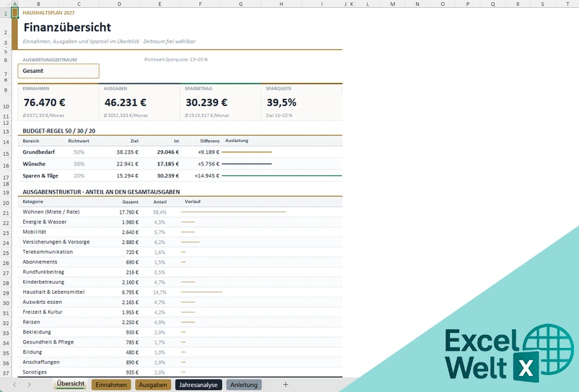This screenshot has height=392, width=579.
Task: Select the Einnahmen value 76.470 €
Action: (x=44, y=103)
